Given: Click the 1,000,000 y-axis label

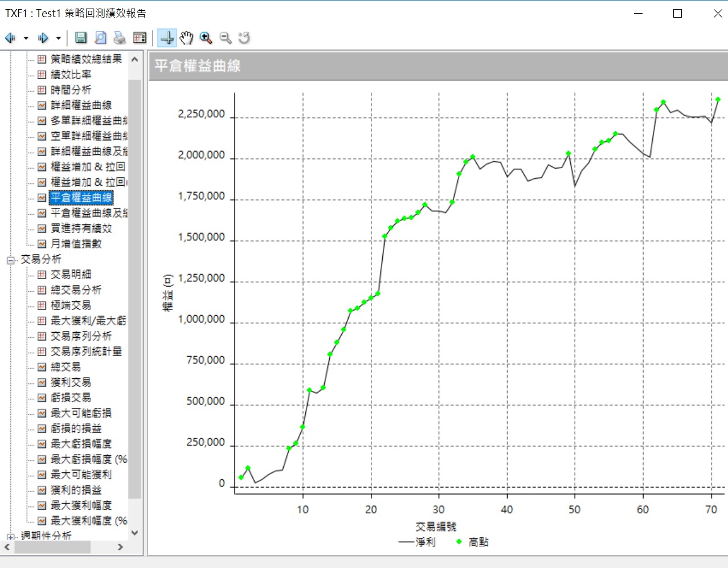Looking at the screenshot, I should [x=201, y=319].
